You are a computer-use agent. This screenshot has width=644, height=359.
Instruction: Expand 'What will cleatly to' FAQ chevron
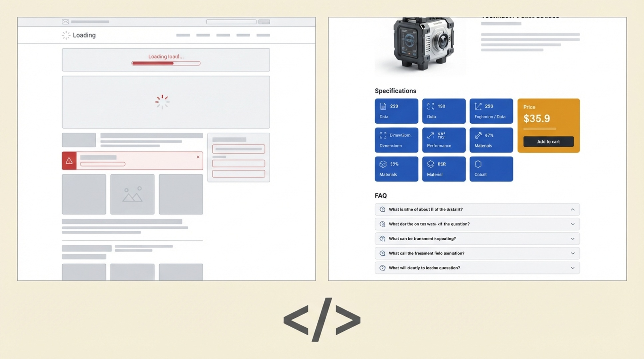573,268
